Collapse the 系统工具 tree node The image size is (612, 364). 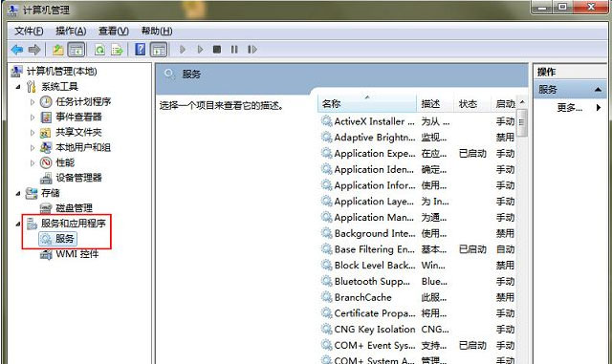point(18,87)
